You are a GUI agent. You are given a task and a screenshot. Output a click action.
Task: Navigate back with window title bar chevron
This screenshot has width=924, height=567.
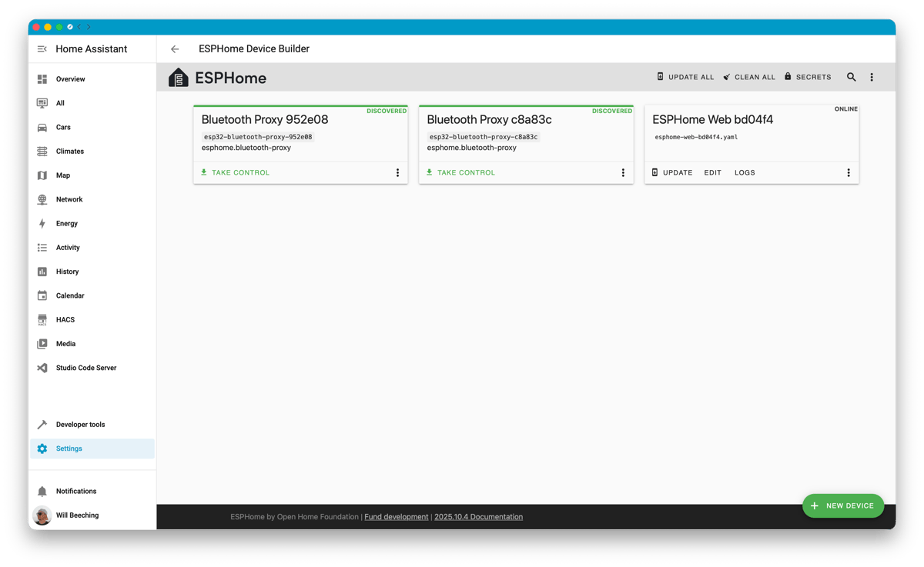(x=79, y=27)
